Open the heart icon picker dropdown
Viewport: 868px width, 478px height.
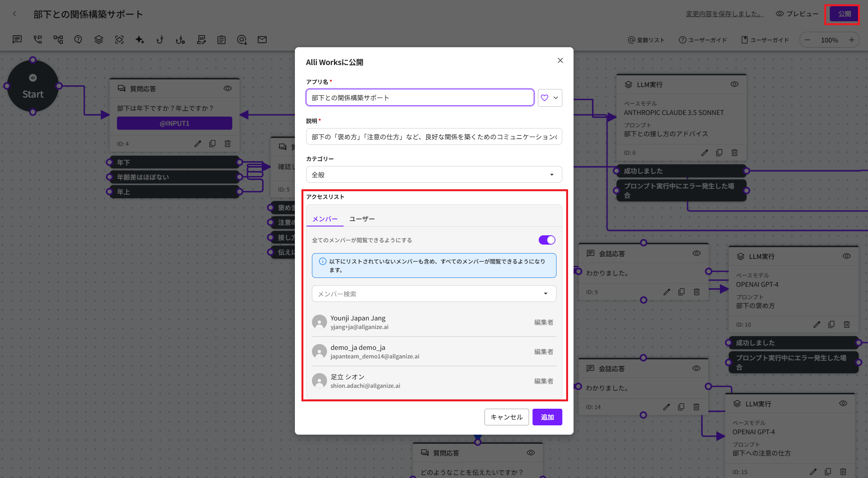click(550, 98)
